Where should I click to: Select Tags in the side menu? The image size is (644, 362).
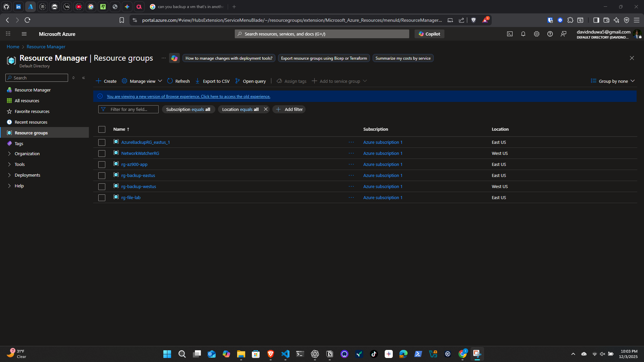point(19,143)
